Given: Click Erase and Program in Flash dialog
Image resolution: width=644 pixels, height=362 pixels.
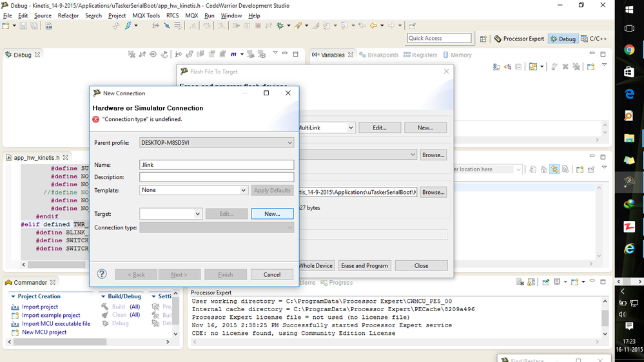Looking at the screenshot, I should [x=364, y=265].
